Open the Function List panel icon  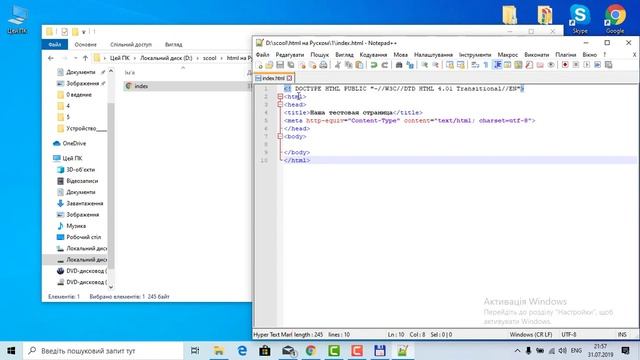click(x=529, y=65)
